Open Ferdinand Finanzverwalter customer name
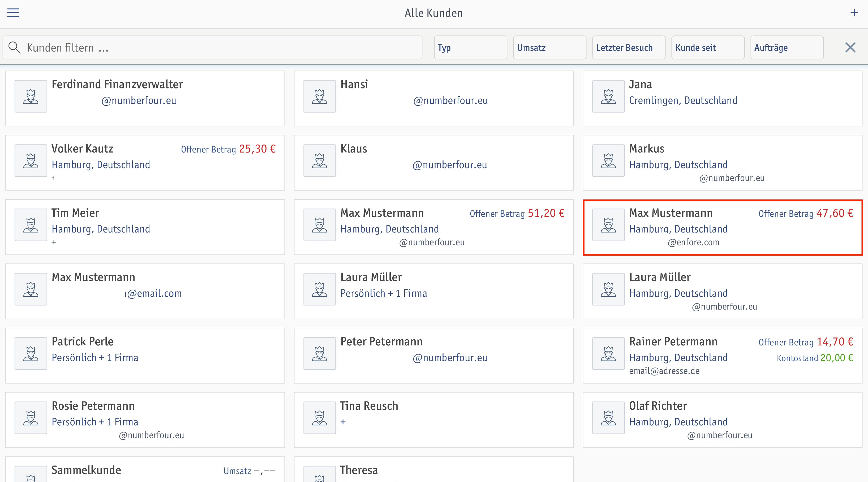868x482 pixels. (x=117, y=84)
